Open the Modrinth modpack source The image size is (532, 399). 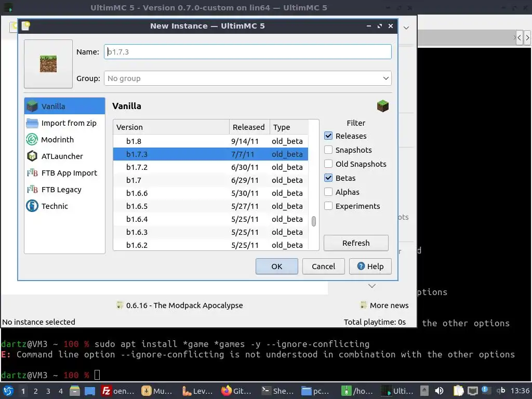(x=64, y=139)
